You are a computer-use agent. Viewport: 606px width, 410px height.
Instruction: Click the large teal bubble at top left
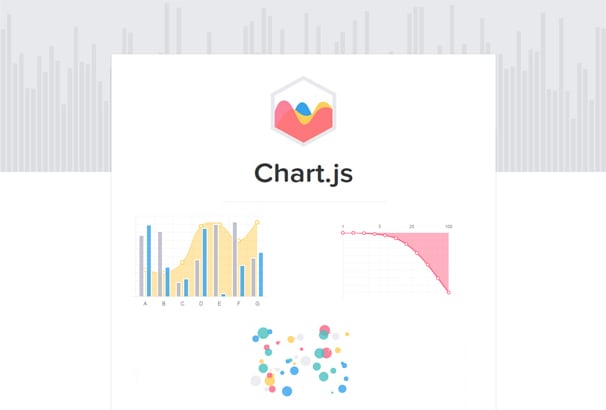pyautogui.click(x=263, y=333)
